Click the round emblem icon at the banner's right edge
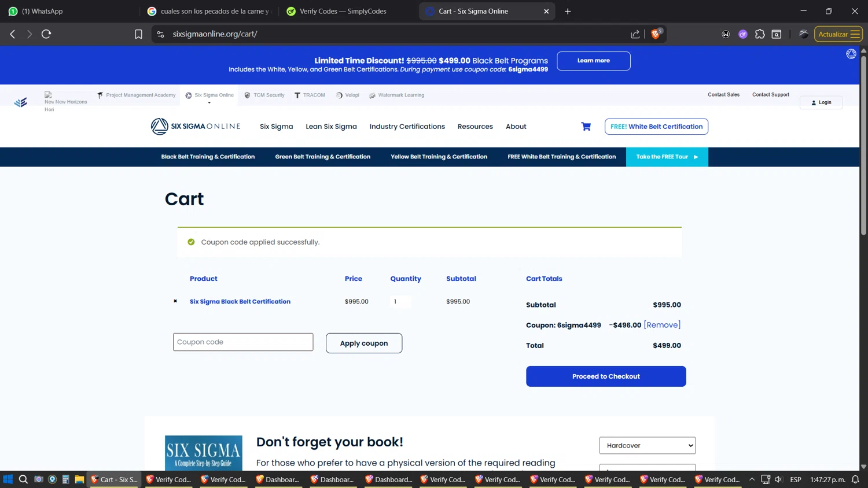This screenshot has height=488, width=868. coord(851,54)
